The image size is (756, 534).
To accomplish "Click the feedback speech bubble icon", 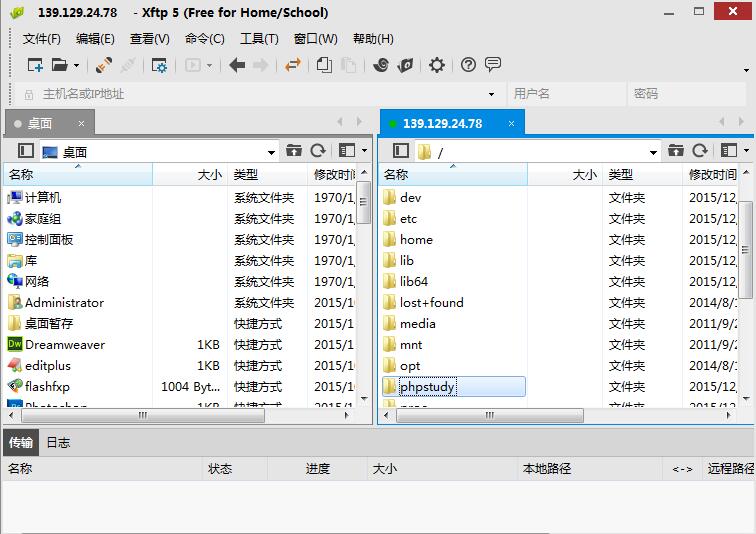I will (x=493, y=64).
